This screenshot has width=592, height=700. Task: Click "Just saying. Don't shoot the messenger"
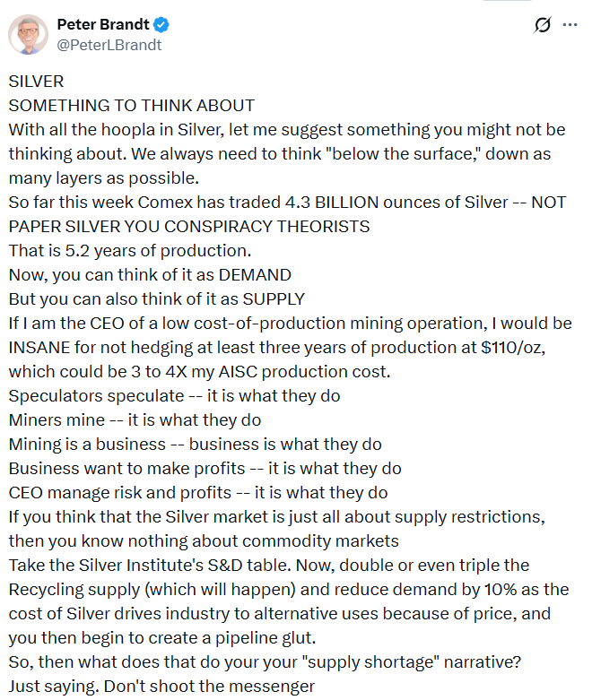click(x=162, y=686)
